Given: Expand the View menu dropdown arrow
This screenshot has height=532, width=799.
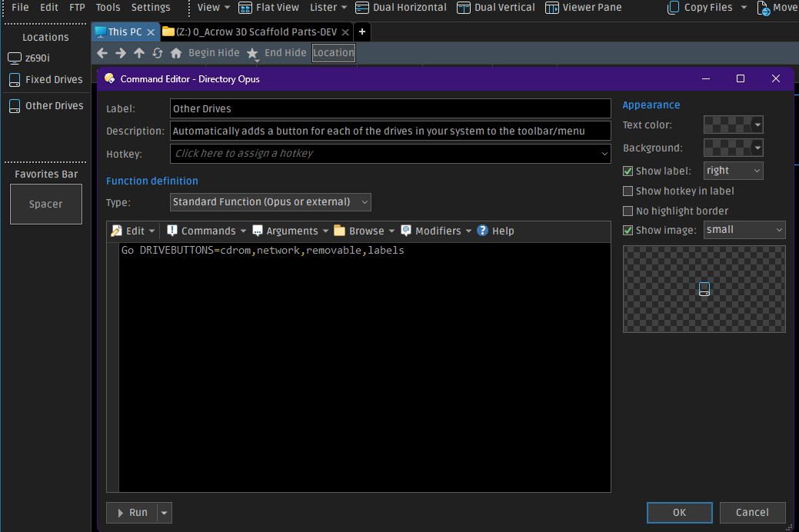Looking at the screenshot, I should click(x=228, y=8).
